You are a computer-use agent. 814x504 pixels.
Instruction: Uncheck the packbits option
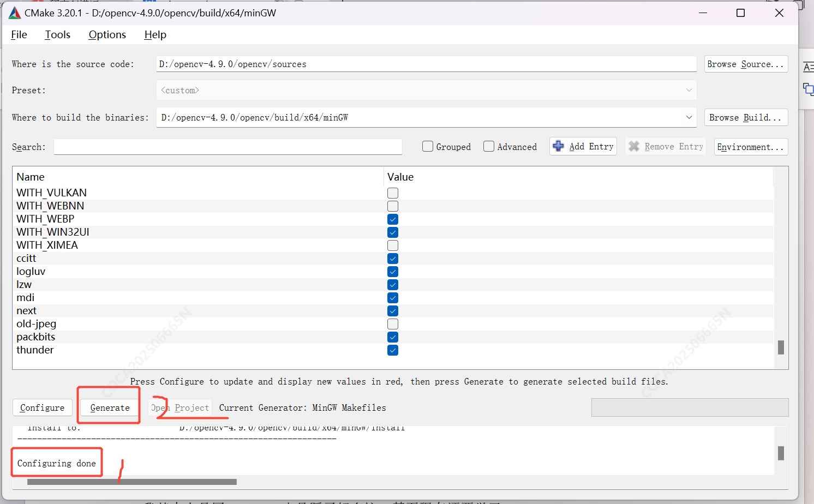(x=393, y=337)
